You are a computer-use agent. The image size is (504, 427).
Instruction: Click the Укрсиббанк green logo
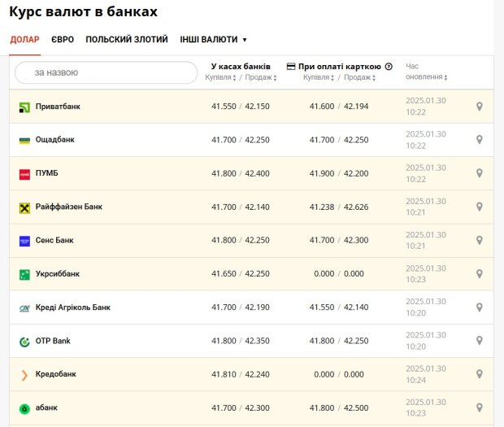(24, 275)
